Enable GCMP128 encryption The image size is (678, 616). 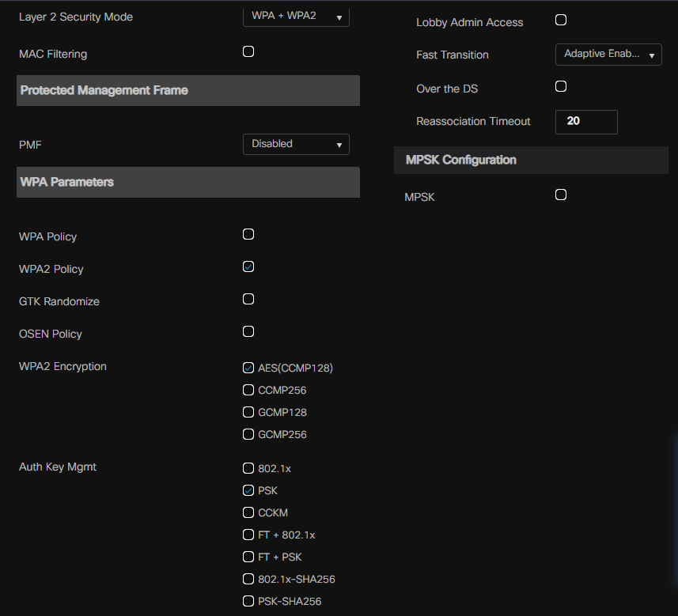pyautogui.click(x=248, y=412)
